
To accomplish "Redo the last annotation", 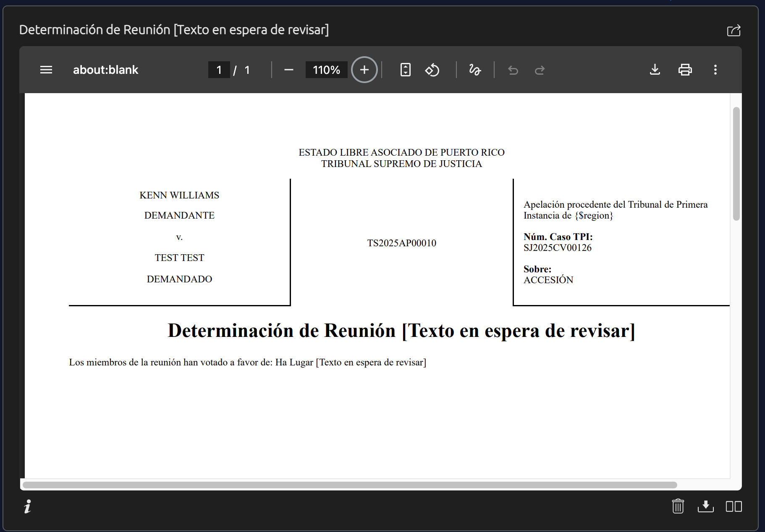I will tap(540, 70).
